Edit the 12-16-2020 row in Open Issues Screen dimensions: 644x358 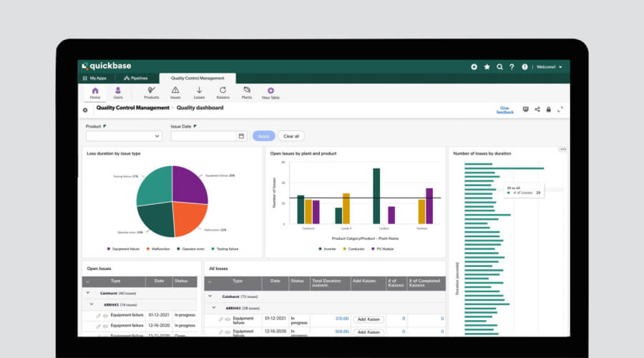(x=98, y=326)
